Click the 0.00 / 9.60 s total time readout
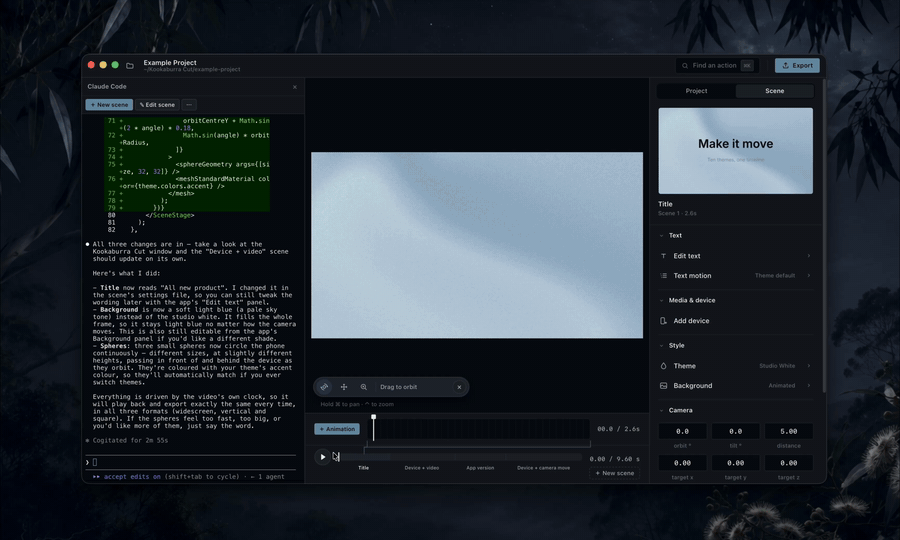Screen dimensions: 900x540 pos(614,459)
